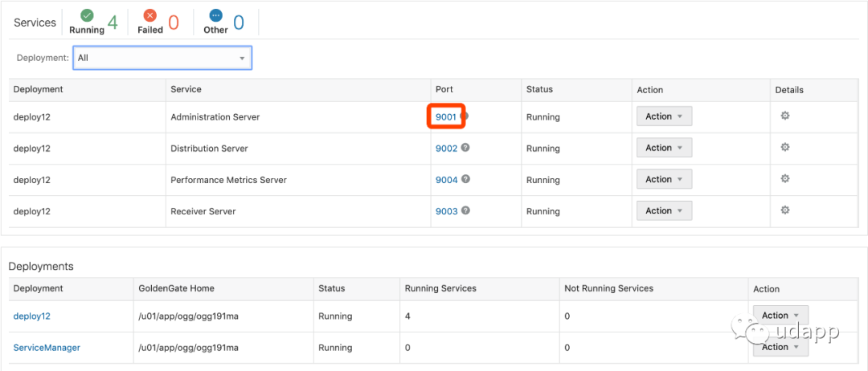
Task: Select the Performance Metrics Server cell
Action: tap(298, 180)
